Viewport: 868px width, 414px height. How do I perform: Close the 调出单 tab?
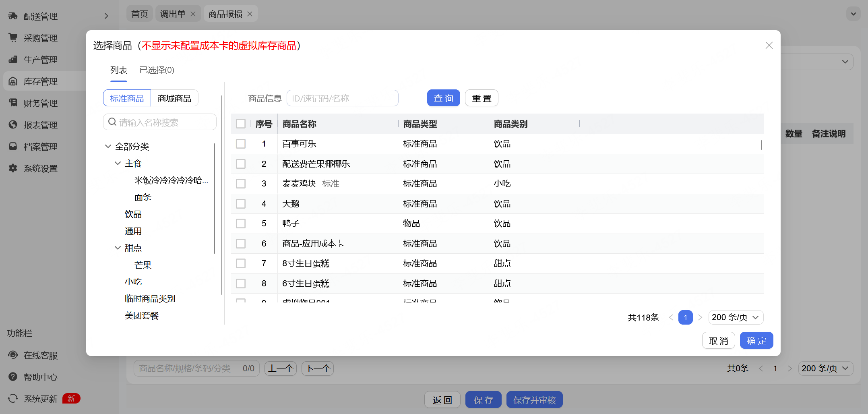(193, 14)
